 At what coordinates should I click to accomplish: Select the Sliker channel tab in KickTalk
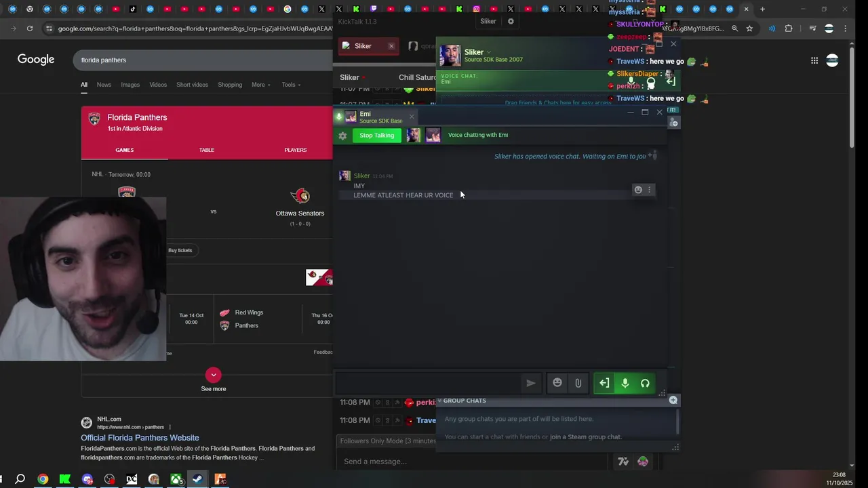coord(368,46)
